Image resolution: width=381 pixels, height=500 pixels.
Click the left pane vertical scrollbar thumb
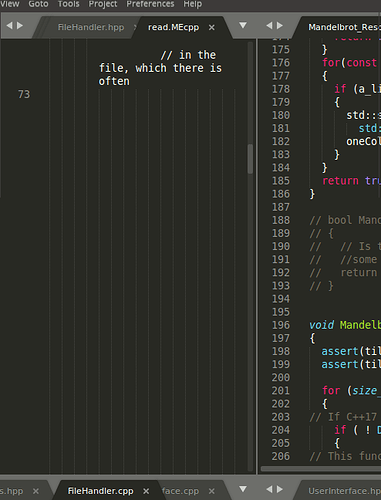pos(250,159)
